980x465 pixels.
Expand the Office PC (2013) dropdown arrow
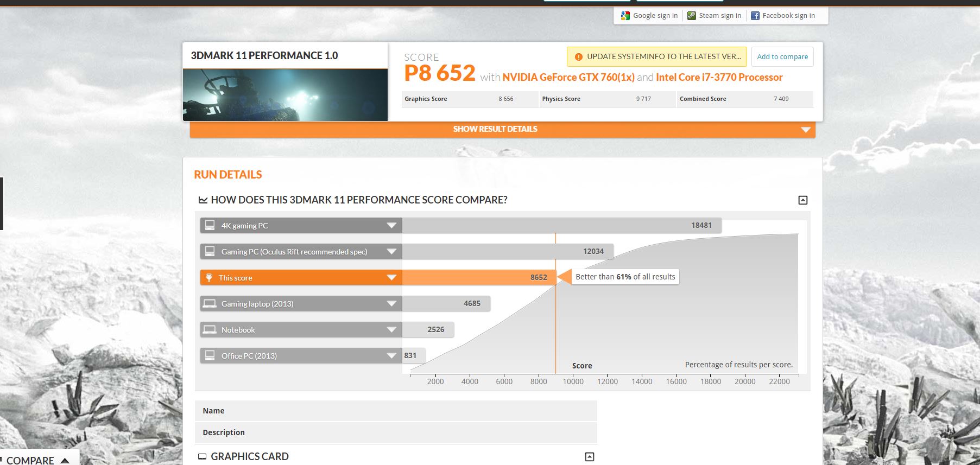[x=391, y=356]
